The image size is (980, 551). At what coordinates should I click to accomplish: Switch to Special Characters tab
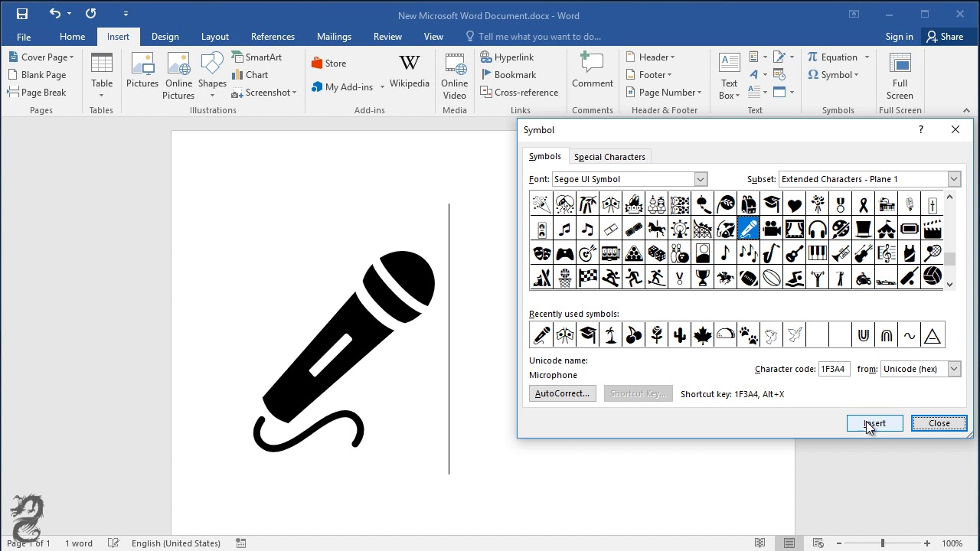pos(609,157)
